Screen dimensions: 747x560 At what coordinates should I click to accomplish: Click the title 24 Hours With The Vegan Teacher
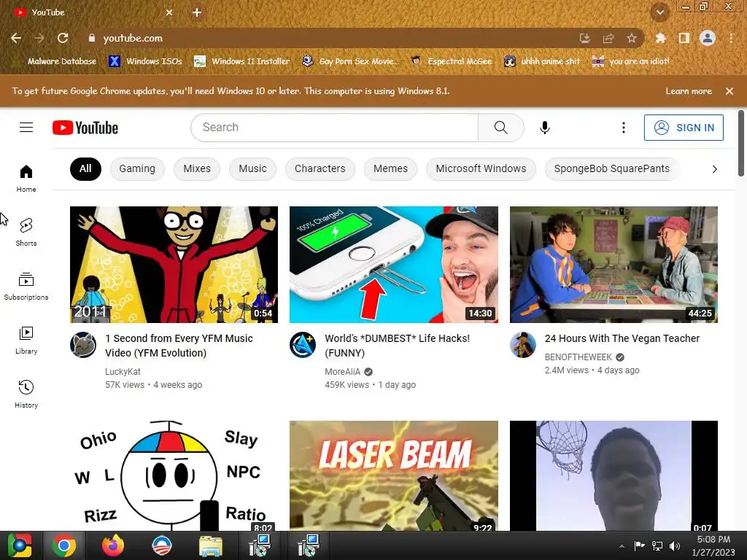pos(622,338)
